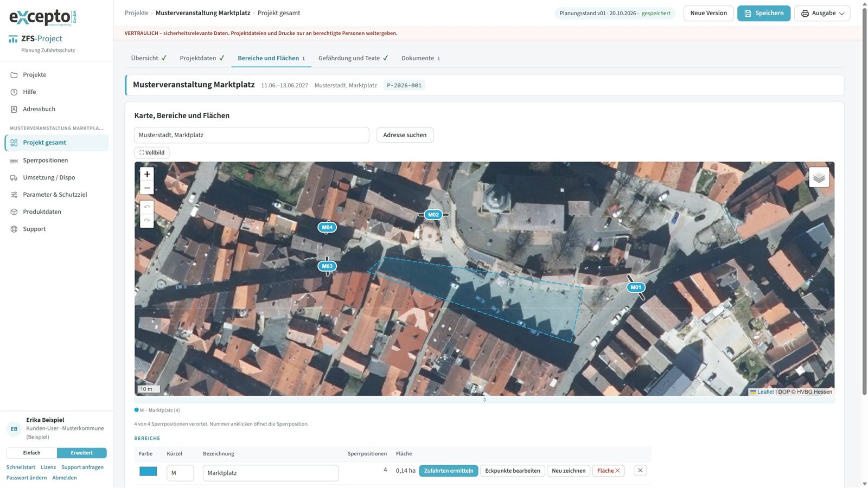Toggle Vollbild map view

coord(152,153)
